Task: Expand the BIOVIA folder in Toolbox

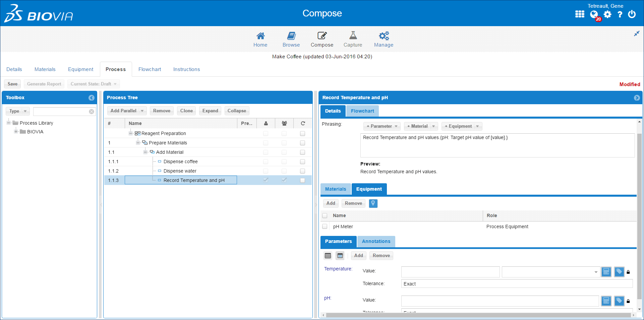Action: point(16,132)
